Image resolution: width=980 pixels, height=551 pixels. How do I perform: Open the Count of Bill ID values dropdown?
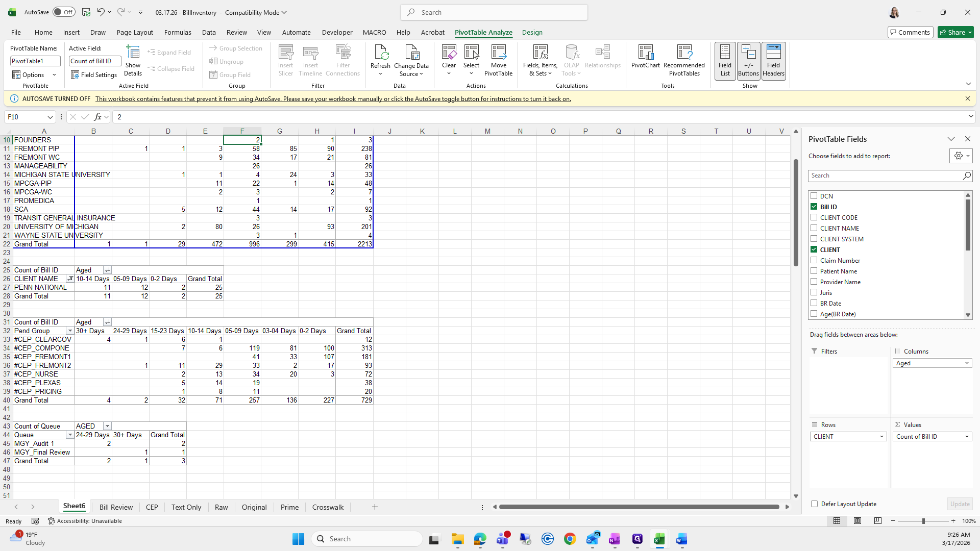pos(966,437)
